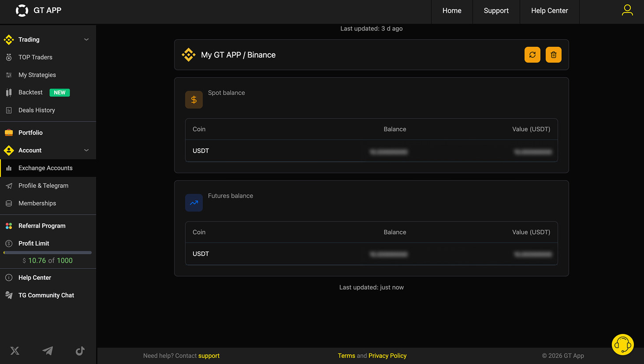Open Memberships in the sidebar
The height and width of the screenshot is (364, 644).
click(37, 203)
